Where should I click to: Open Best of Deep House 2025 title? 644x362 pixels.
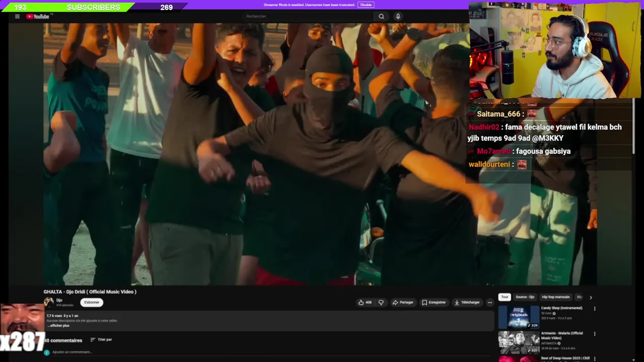point(565,358)
